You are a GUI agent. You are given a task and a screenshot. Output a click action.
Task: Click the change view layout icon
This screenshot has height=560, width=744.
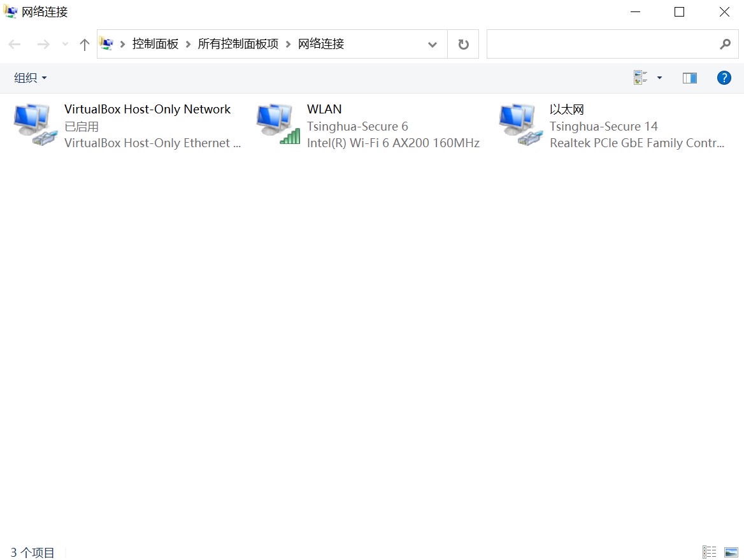[640, 78]
